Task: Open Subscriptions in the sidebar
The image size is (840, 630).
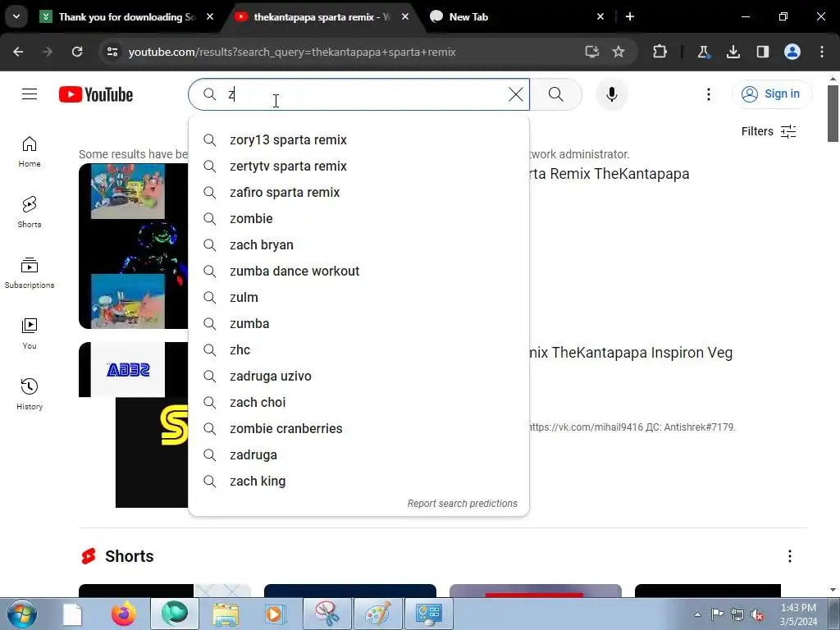Action: [30, 272]
